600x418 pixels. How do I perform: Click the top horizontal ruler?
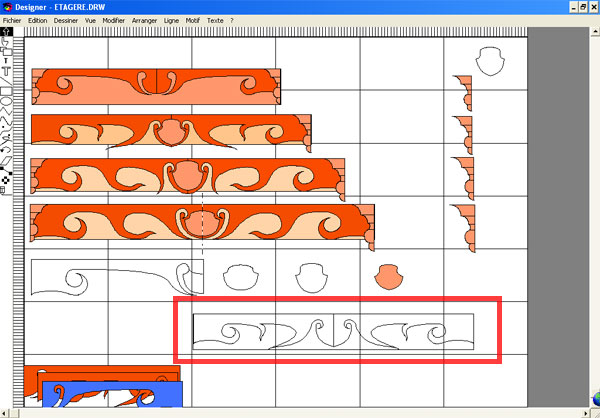click(276, 32)
